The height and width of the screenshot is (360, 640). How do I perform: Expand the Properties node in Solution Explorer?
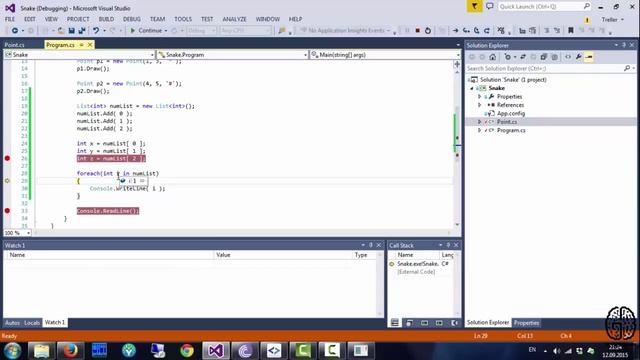480,97
